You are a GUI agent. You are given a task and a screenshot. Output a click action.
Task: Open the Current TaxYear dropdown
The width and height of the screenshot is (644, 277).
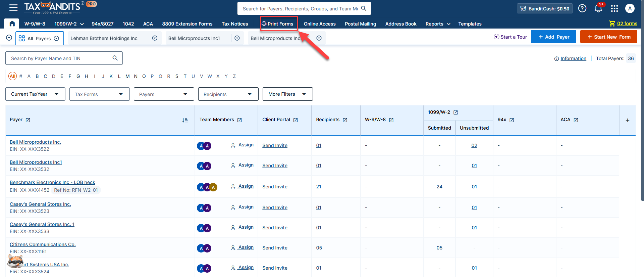click(35, 94)
